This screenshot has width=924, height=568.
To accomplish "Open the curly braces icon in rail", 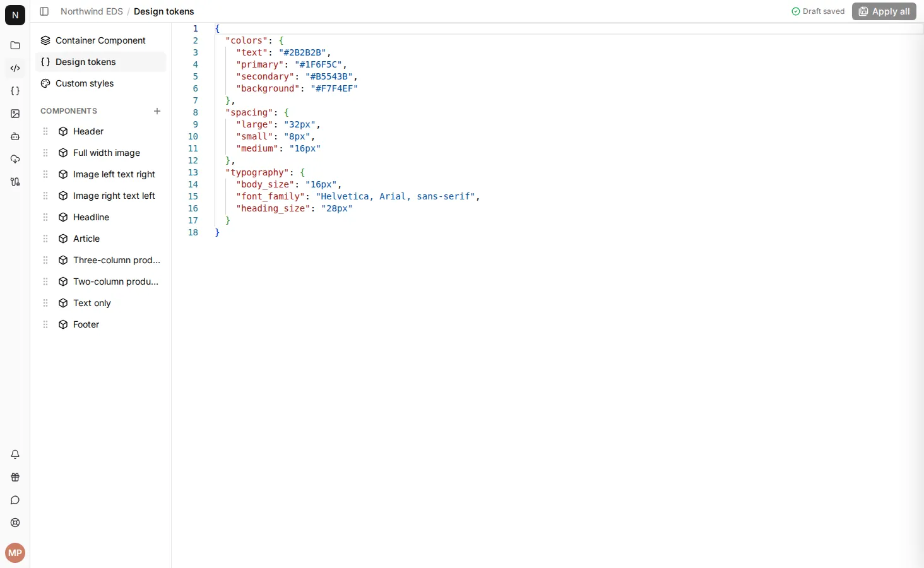I will [x=15, y=91].
